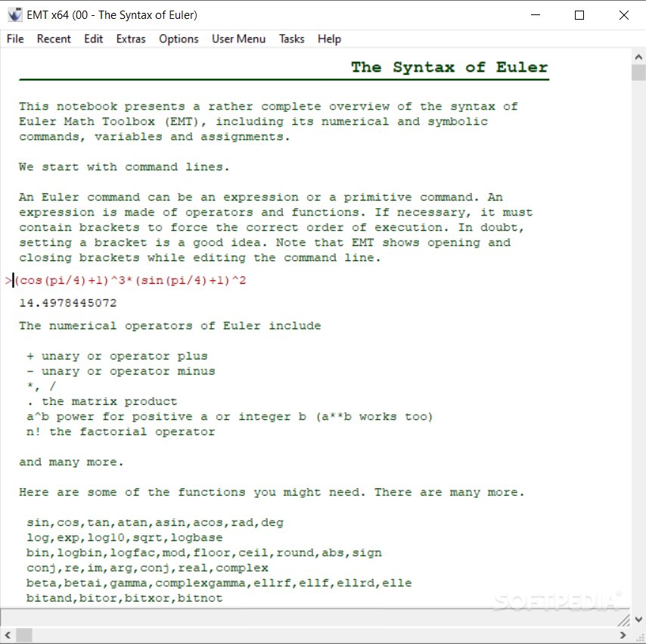Click the line 'log,exp,log10,sqrt,logbase'
This screenshot has width=646, height=644.
[x=124, y=538]
